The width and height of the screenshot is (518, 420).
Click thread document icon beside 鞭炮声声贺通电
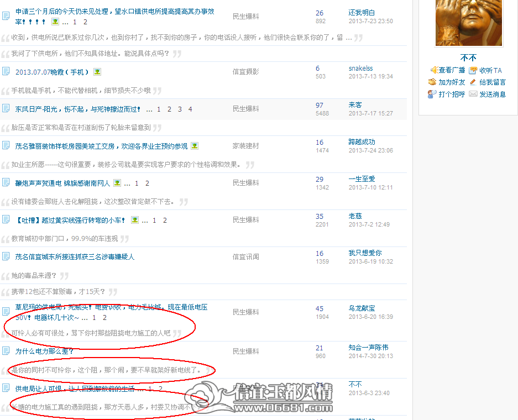[x=6, y=182]
